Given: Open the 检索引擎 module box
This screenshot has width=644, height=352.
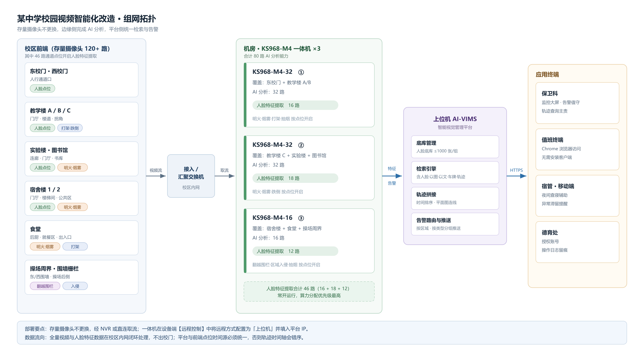Looking at the screenshot, I should (x=455, y=173).
